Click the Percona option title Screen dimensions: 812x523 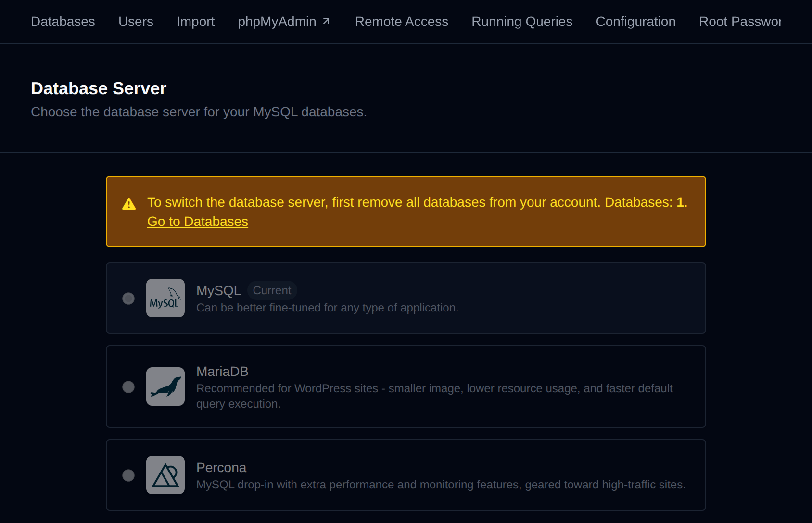click(x=221, y=468)
